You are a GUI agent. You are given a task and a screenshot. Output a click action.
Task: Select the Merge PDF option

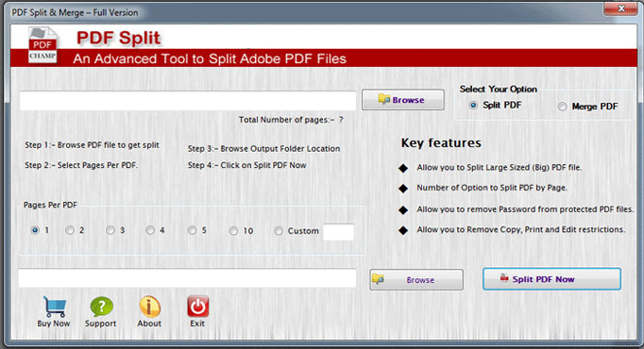pos(562,107)
